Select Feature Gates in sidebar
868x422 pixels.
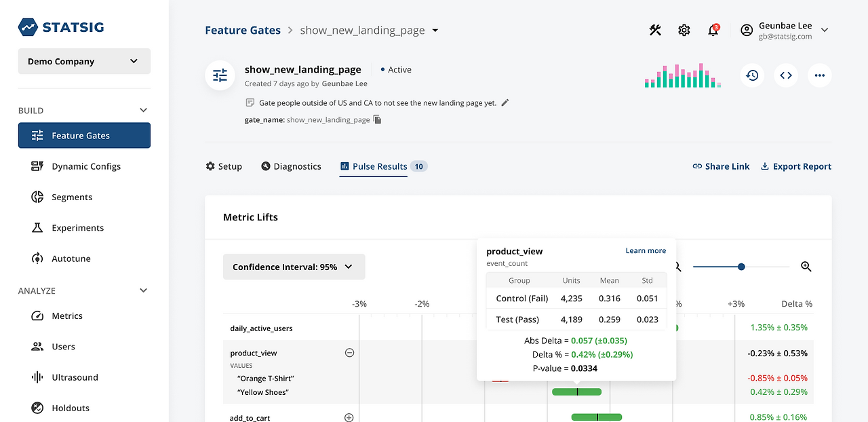click(84, 135)
